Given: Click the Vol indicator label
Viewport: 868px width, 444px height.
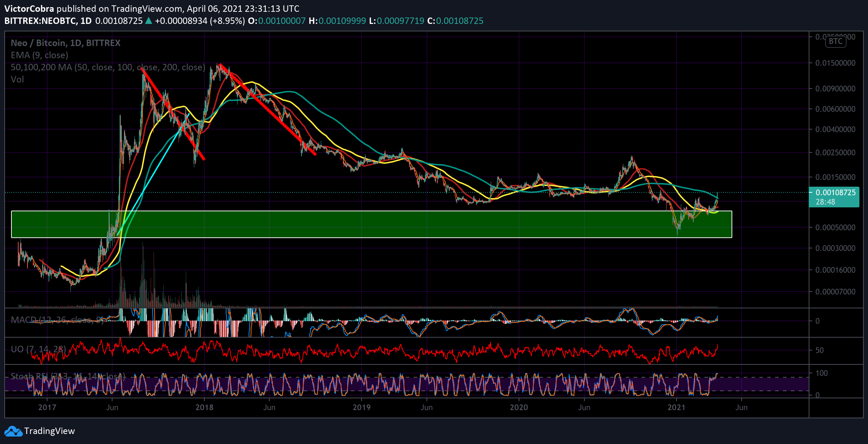Looking at the screenshot, I should tap(18, 79).
